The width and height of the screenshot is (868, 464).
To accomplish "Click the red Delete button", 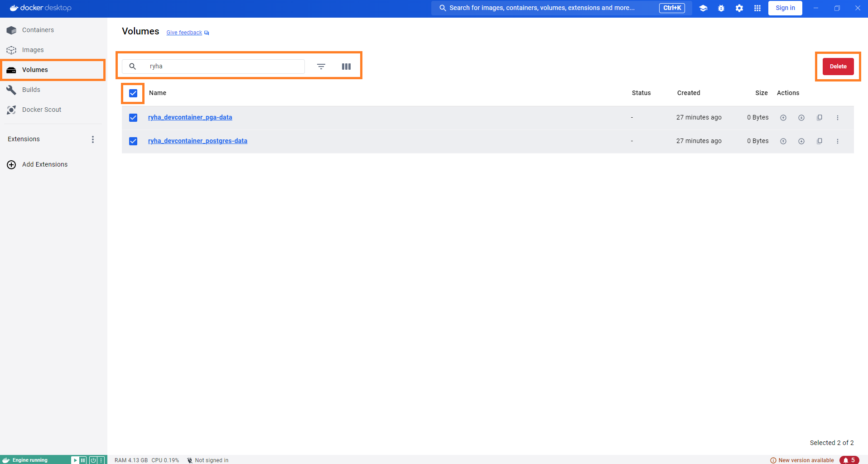I will pos(838,67).
